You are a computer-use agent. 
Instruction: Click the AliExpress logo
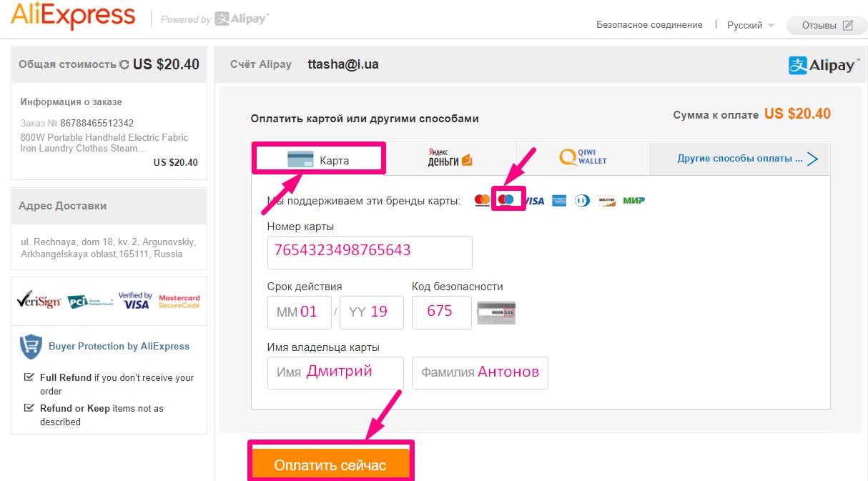point(73,16)
